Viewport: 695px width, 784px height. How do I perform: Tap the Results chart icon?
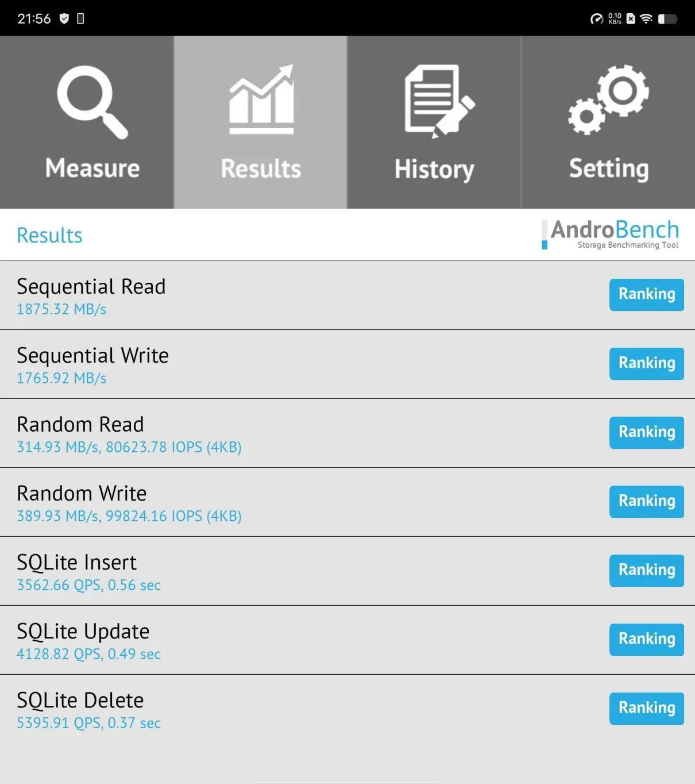pos(261,99)
